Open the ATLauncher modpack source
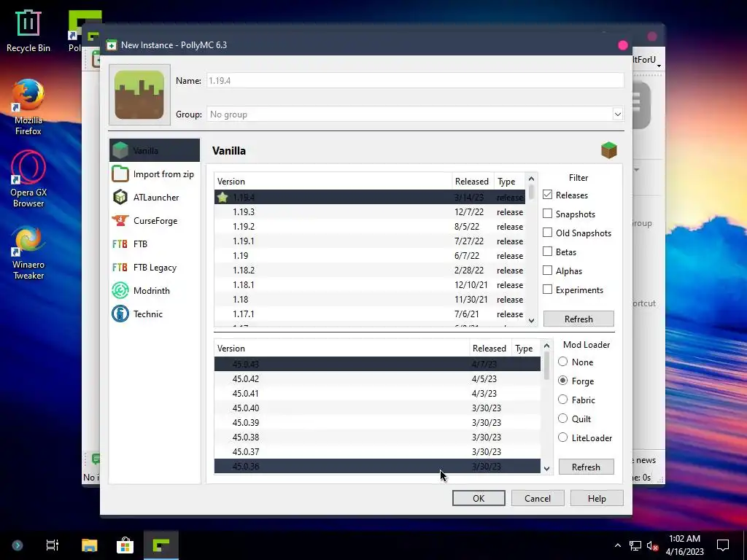 click(155, 197)
